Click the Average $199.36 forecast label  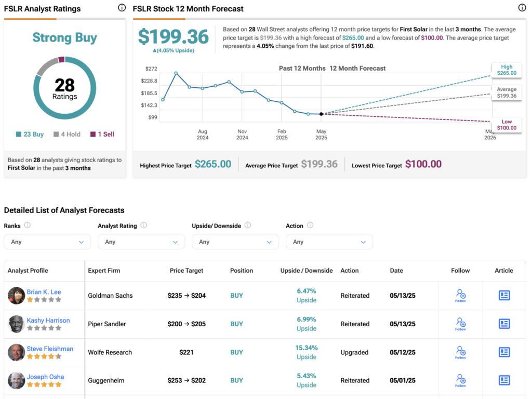[507, 92]
